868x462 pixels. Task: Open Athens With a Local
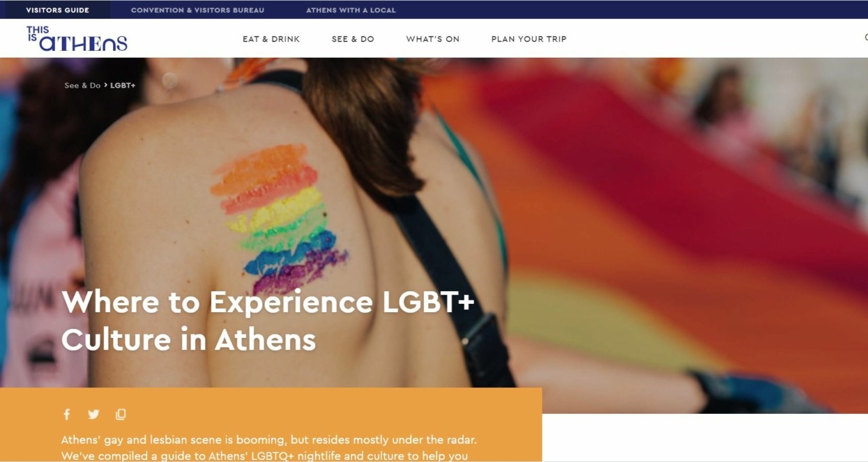[x=351, y=10]
